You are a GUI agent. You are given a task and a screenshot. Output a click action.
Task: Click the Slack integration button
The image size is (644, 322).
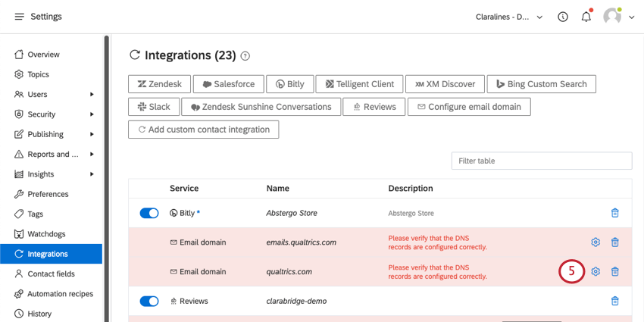(x=154, y=107)
